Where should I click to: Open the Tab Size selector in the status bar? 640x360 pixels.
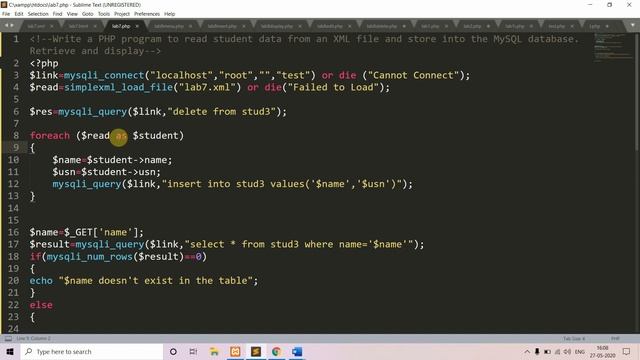[x=574, y=339]
